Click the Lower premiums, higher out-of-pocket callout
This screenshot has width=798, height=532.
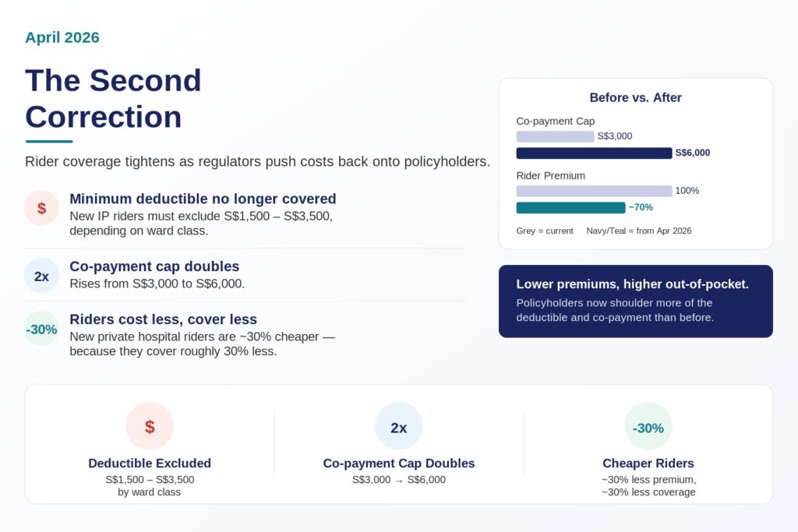pos(636,301)
